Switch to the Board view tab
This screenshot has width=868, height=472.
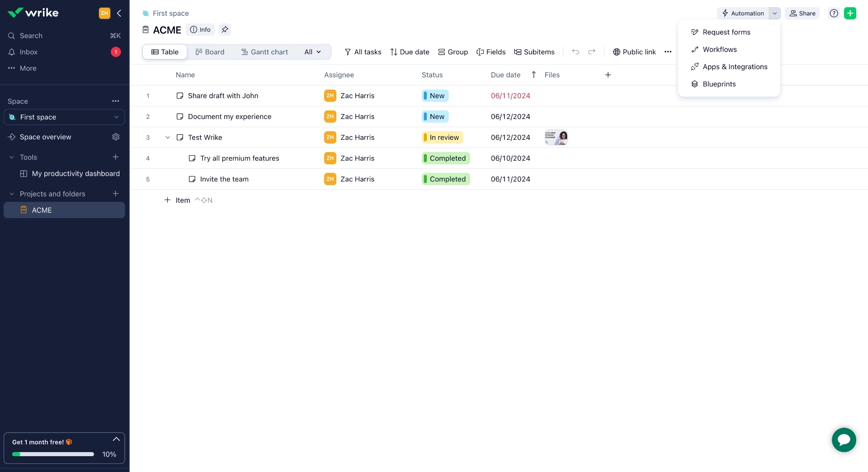[210, 52]
